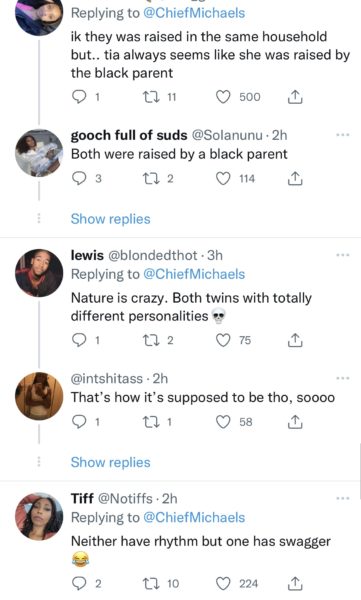Like the tweet with 500 likes
361x600 pixels.
223,97
